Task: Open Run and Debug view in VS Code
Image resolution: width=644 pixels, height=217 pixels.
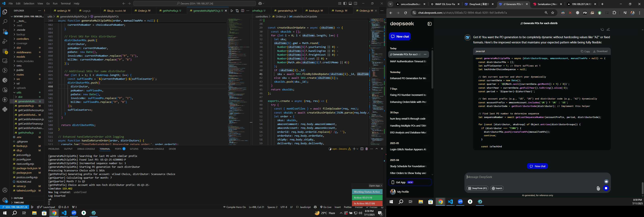Action: coord(5,41)
